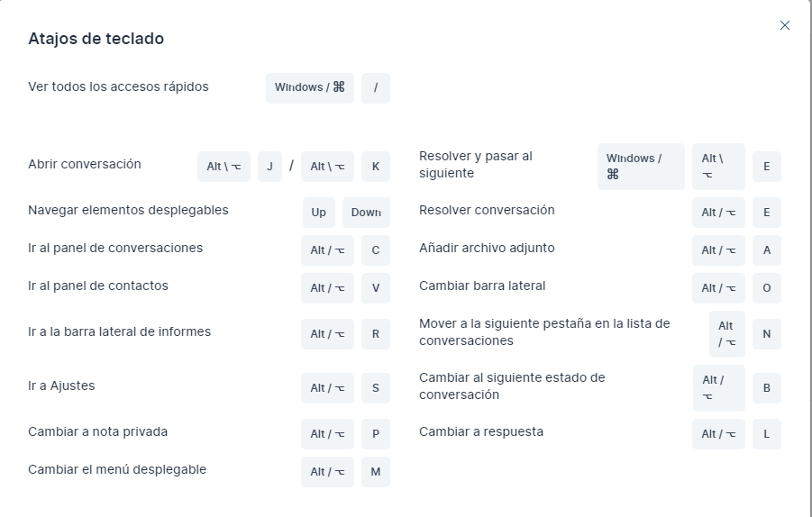Click the P key for private note

pyautogui.click(x=376, y=434)
